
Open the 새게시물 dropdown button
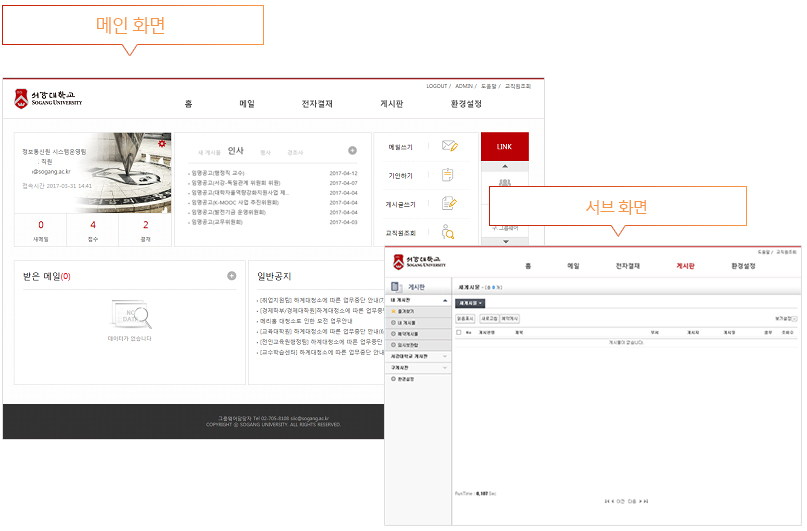coord(470,303)
